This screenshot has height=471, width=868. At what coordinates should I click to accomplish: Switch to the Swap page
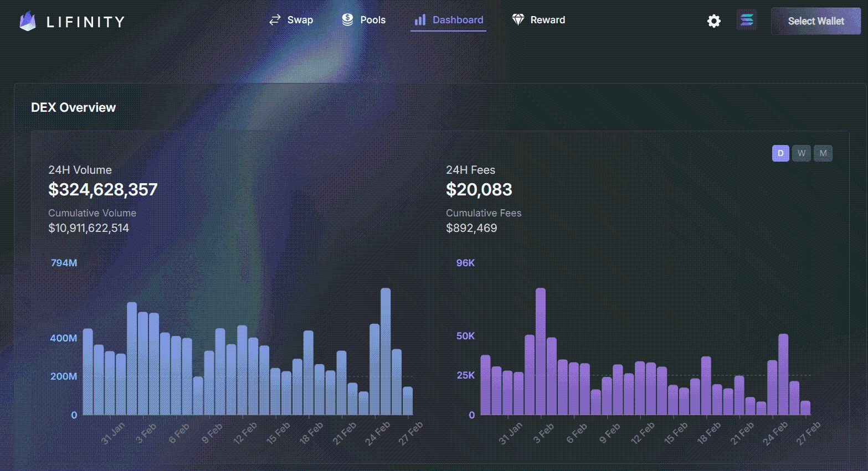299,20
